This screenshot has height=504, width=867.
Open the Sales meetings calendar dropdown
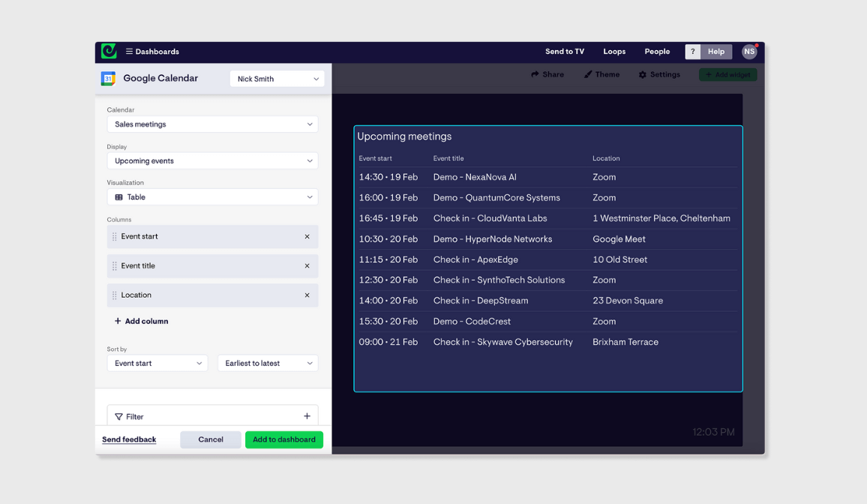click(x=212, y=124)
